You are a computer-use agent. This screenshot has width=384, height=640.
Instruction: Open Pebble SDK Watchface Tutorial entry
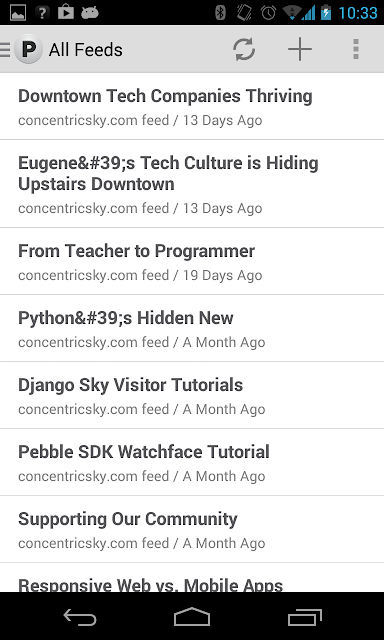coord(192,462)
